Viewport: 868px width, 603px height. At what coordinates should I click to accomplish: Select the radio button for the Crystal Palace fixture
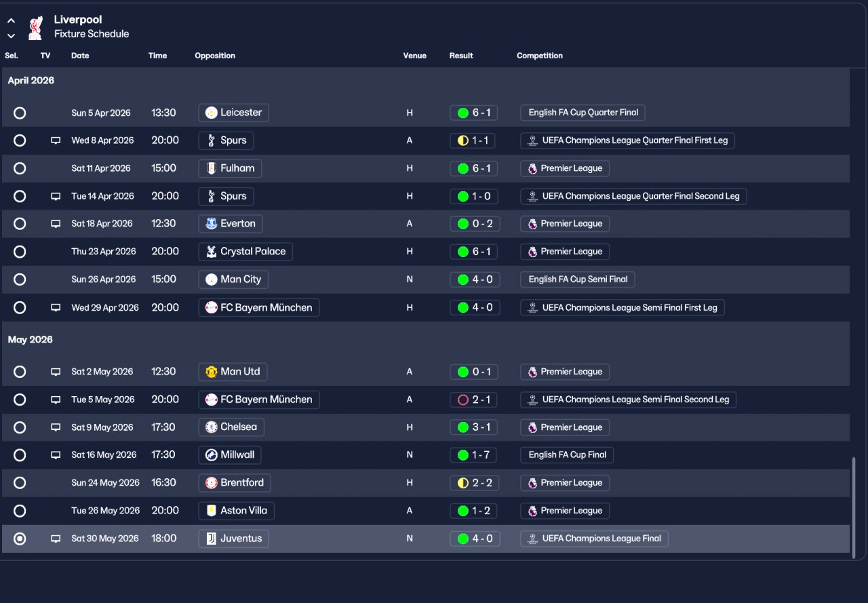pyautogui.click(x=20, y=252)
